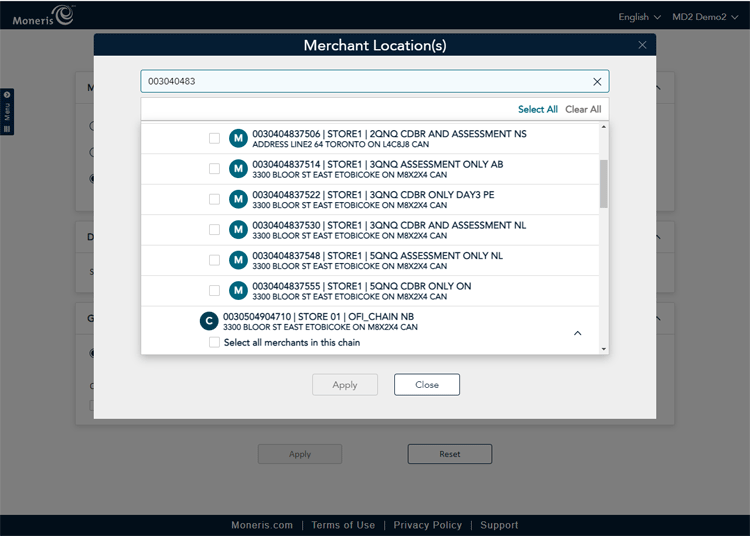
Task: Select row text 0030404837522 | STORE1 | 3QNQ CDBR ONLY DAY3 PE
Action: click(374, 195)
